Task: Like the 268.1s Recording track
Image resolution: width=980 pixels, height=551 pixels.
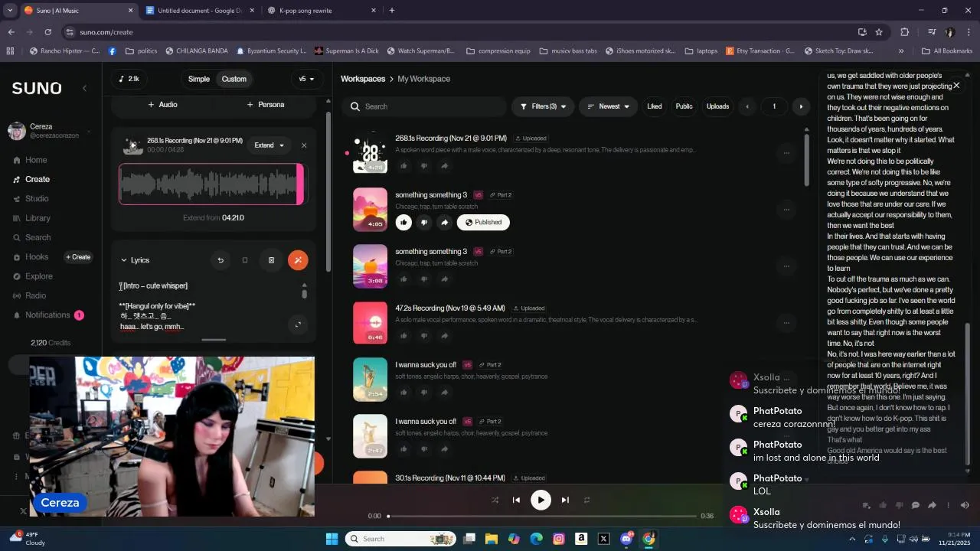Action: pos(403,165)
